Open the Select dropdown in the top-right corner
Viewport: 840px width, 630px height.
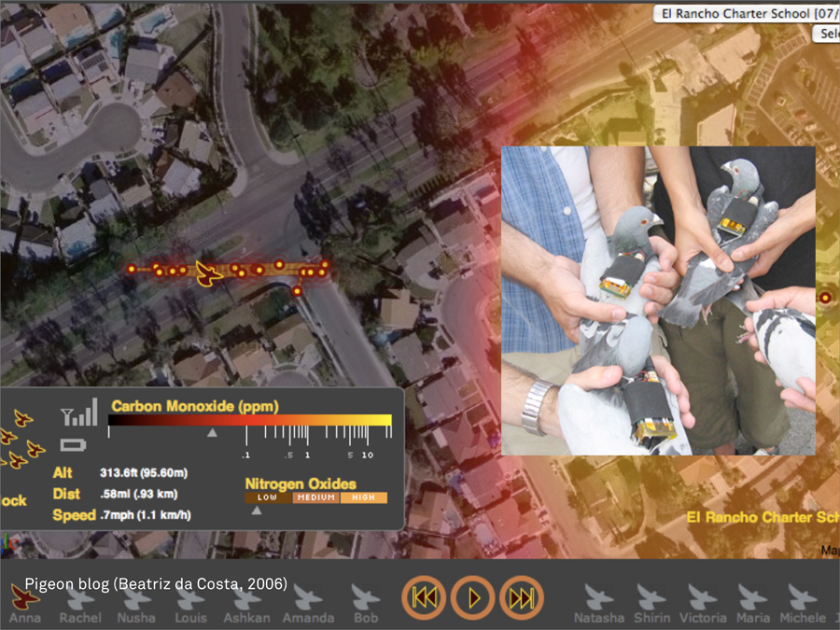827,34
